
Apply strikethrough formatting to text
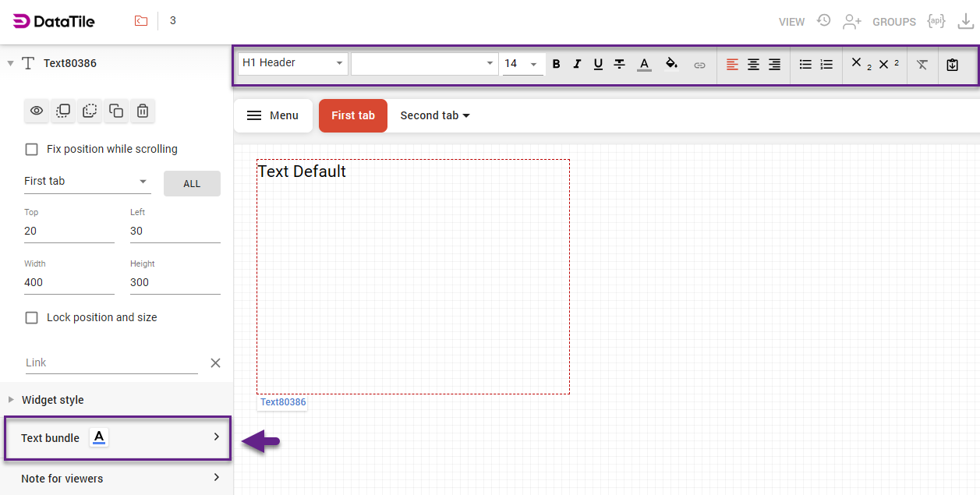tap(619, 64)
